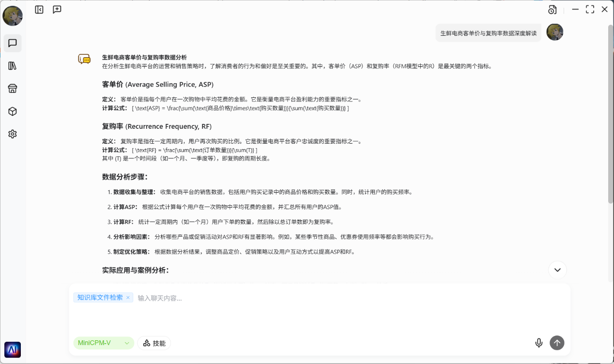Click the vertical scrollbar of chat

[x=611, y=145]
